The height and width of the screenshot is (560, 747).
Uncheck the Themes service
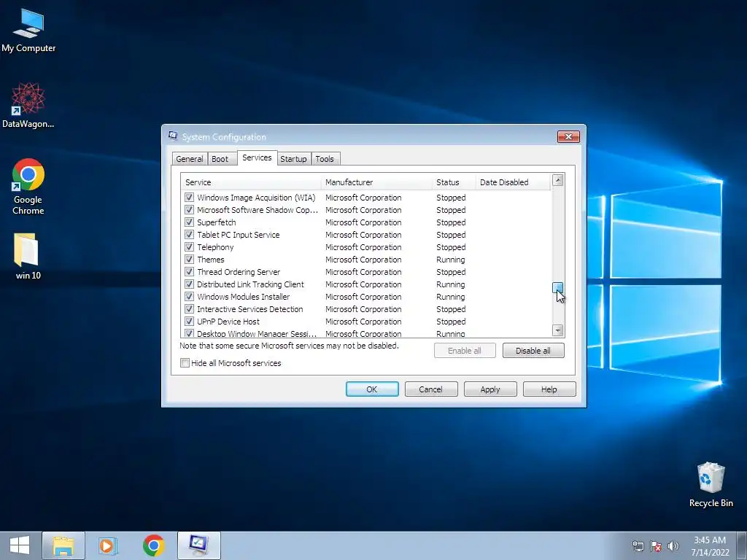coord(189,259)
